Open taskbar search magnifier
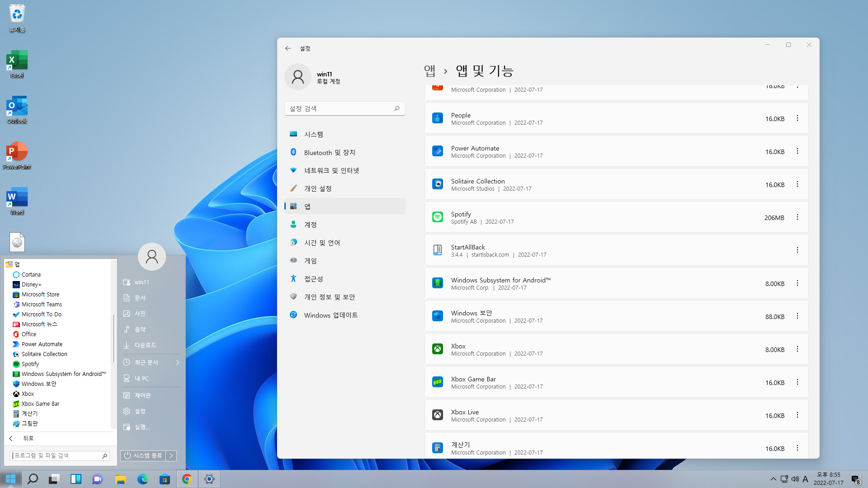868x488 pixels. pyautogui.click(x=33, y=479)
